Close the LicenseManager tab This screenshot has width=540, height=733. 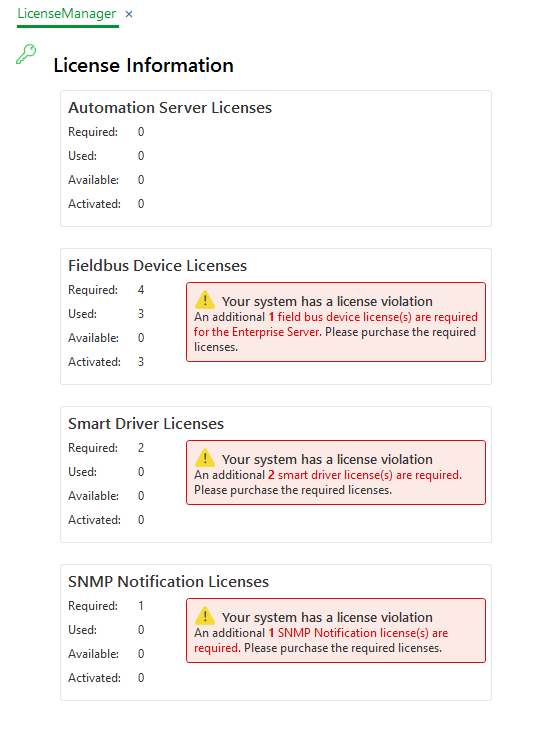(x=129, y=14)
